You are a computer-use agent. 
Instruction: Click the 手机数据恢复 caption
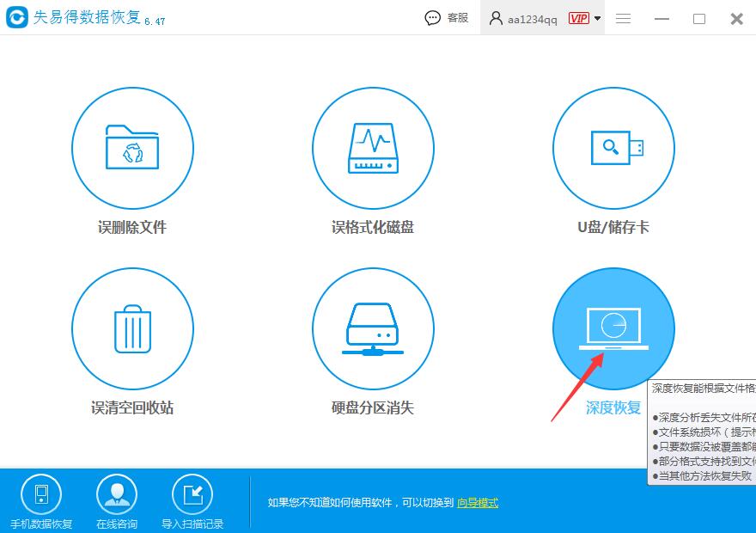point(41,524)
